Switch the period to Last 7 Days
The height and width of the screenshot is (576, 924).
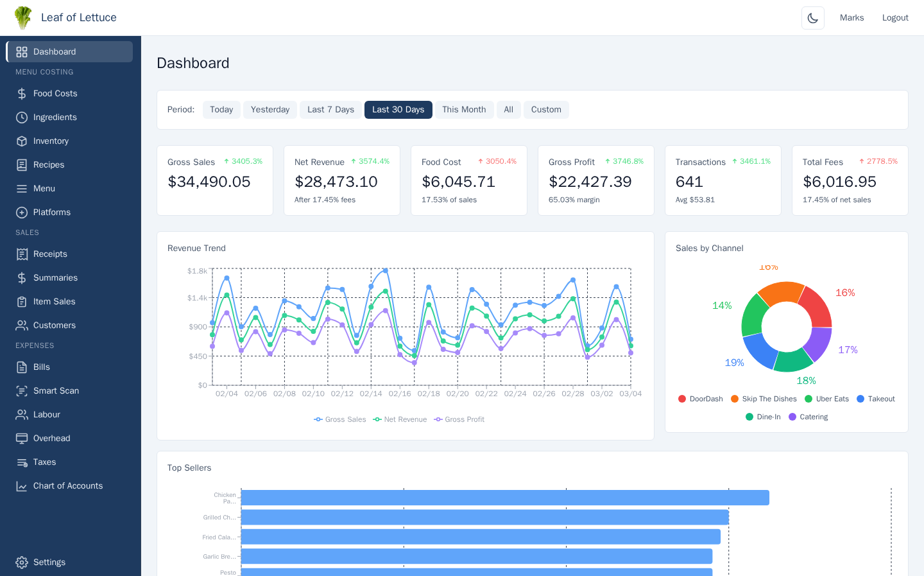[331, 109]
